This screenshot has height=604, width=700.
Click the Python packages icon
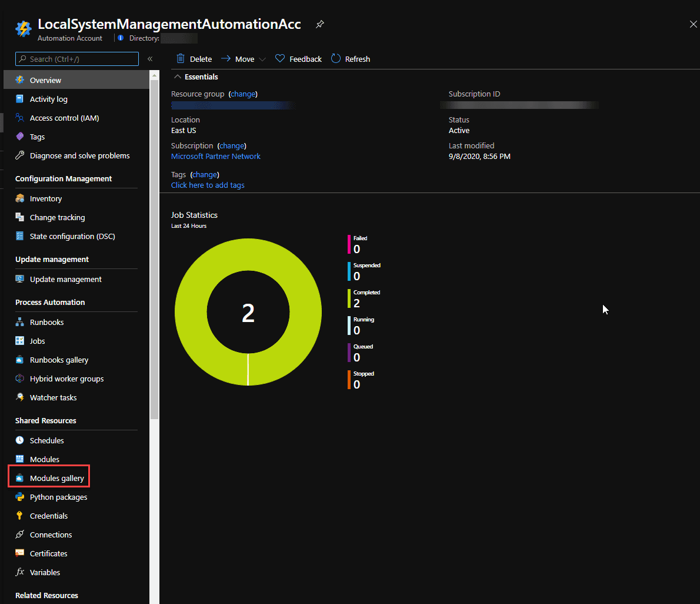point(19,496)
